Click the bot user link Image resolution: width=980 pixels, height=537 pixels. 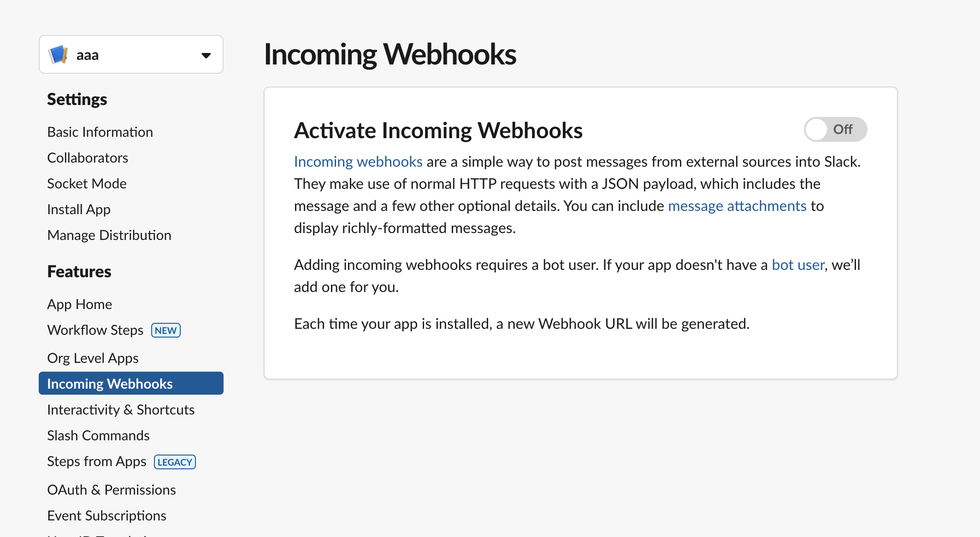798,265
